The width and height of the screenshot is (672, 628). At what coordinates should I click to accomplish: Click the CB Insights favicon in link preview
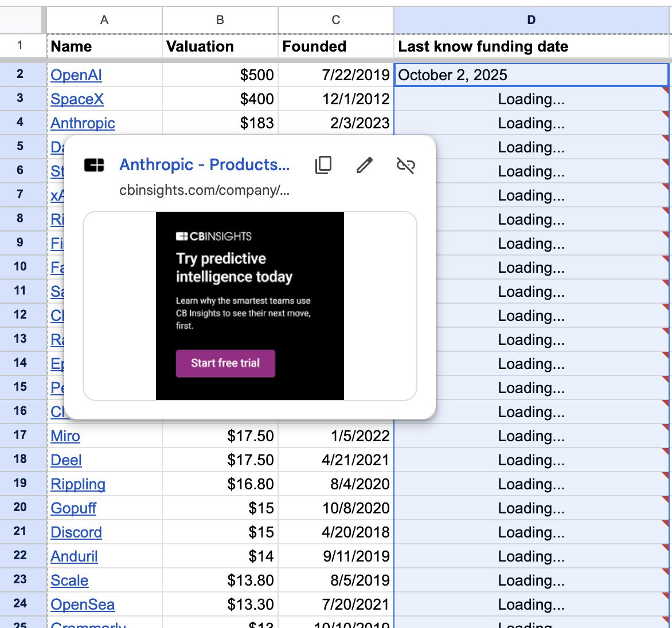(x=94, y=165)
